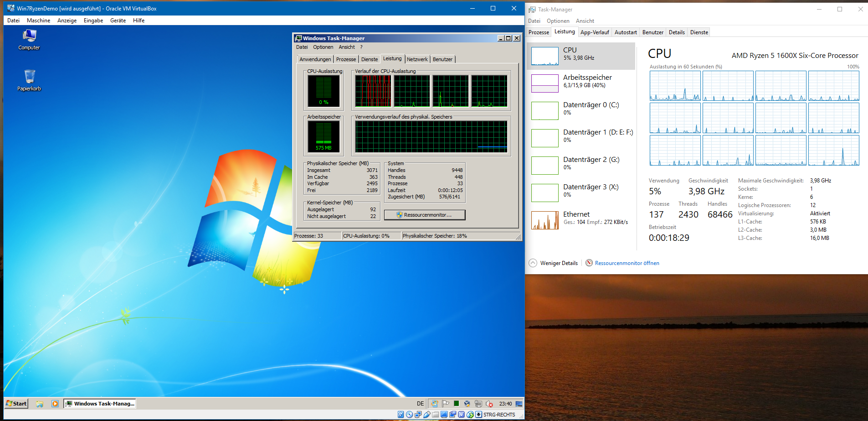Click the 'Verlauf der CPU-Auslastung' graph with red bars
Image resolution: width=868 pixels, height=421 pixels.
pos(373,91)
